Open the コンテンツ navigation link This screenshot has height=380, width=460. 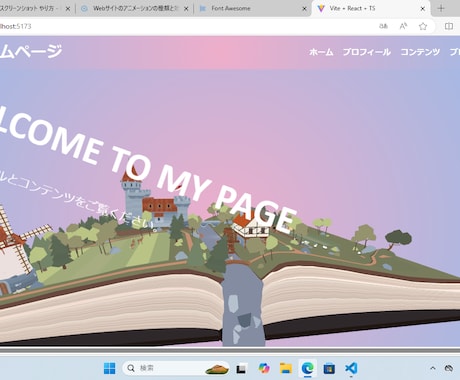coord(420,52)
